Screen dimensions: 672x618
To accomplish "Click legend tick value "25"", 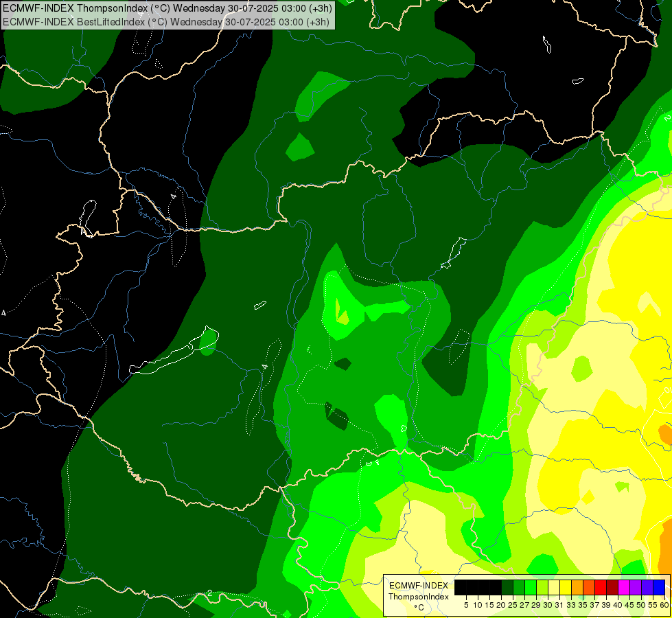I will pyautogui.click(x=513, y=605).
